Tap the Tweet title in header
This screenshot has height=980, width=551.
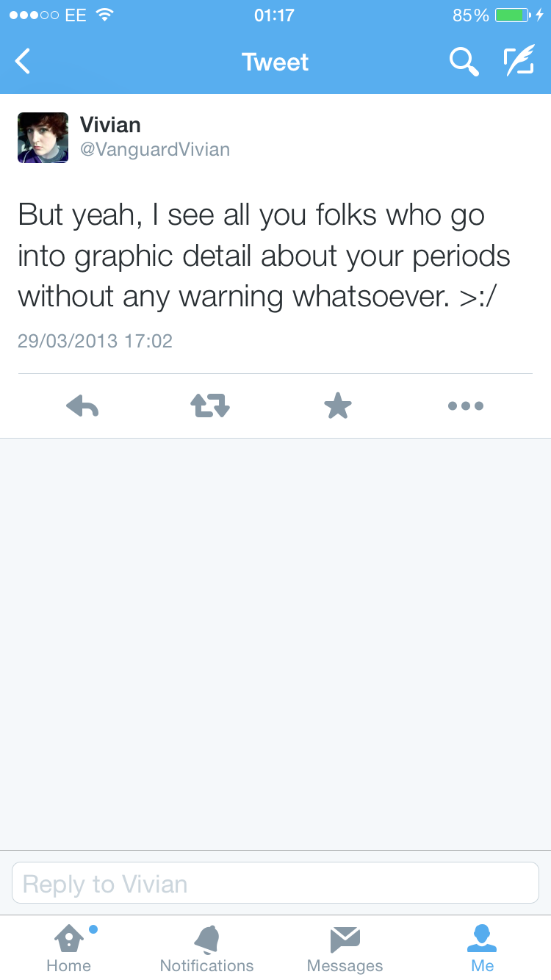click(275, 62)
